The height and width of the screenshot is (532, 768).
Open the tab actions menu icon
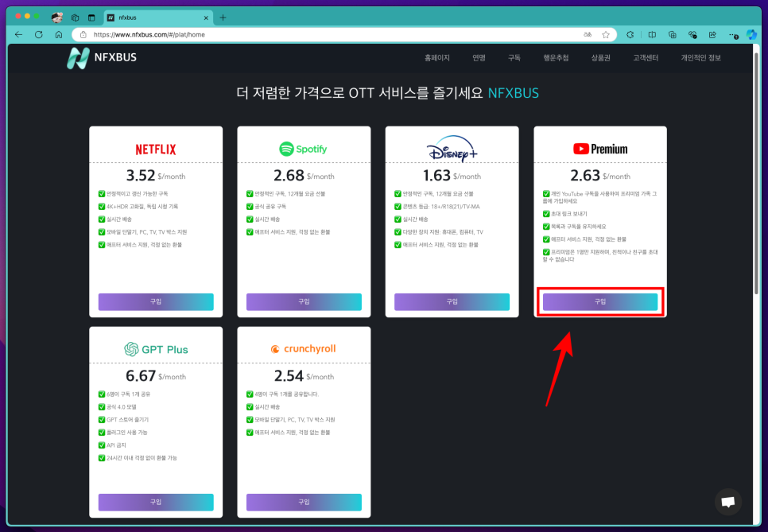[91, 17]
